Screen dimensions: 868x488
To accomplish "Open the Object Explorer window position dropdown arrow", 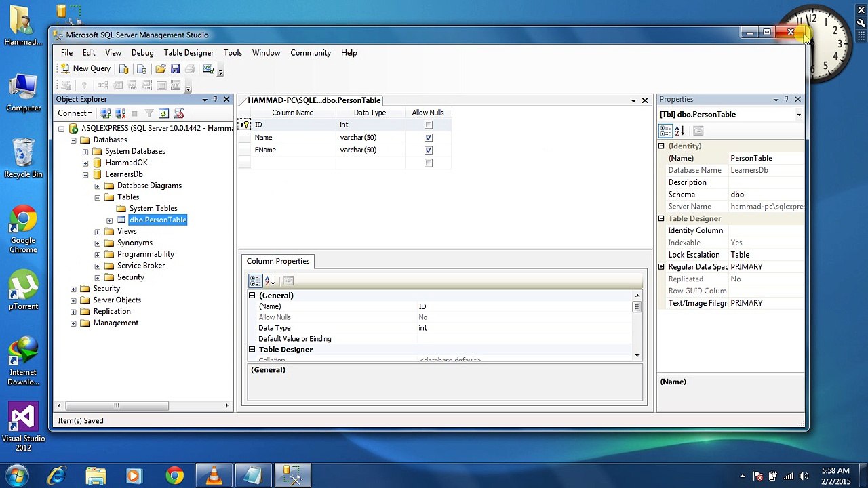I will click(x=205, y=100).
